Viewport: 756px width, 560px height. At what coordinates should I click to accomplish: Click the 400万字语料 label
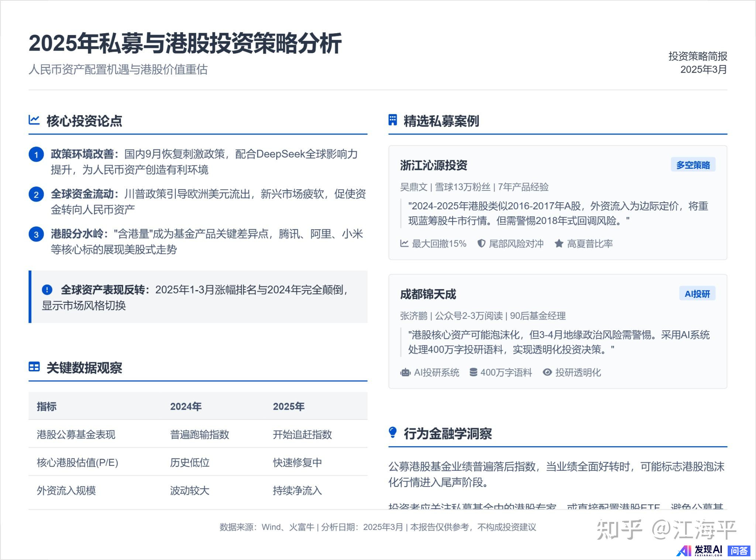(x=506, y=372)
